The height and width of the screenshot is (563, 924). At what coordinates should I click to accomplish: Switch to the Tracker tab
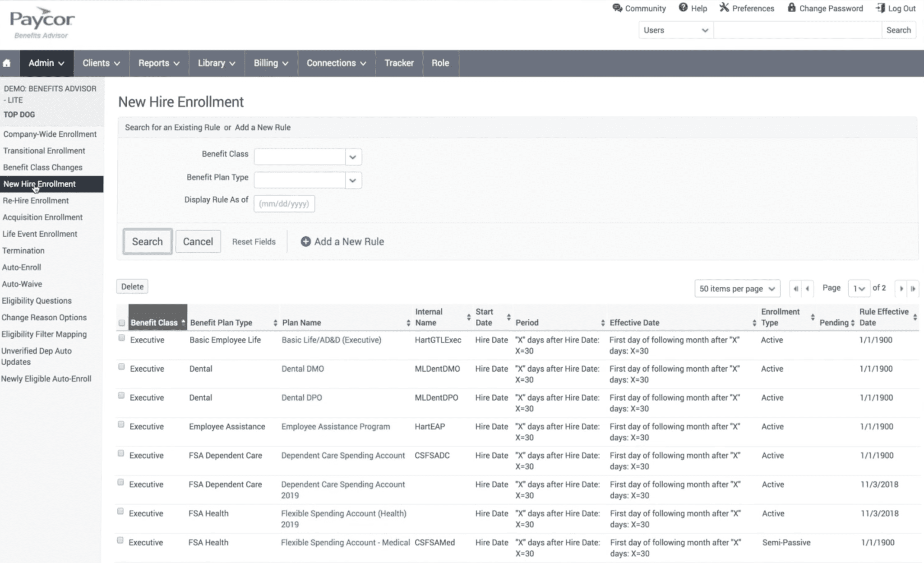(398, 63)
